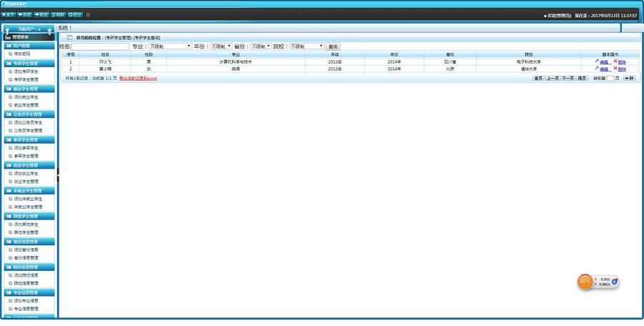This screenshot has width=644, height=326.
Task: Open 添加专业信息 page
Action: [x=26, y=300]
